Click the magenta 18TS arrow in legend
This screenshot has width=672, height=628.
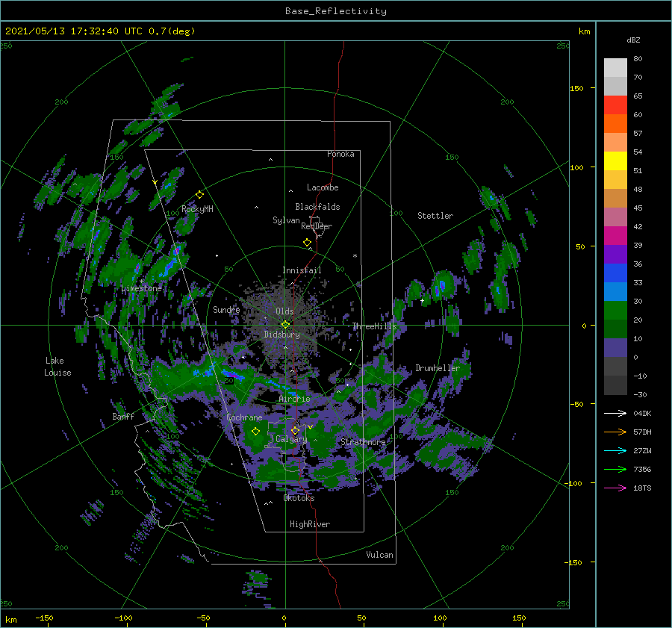pos(615,488)
